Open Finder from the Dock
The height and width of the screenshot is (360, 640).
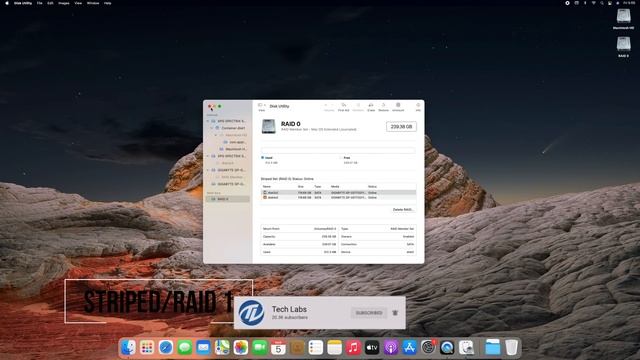128,348
